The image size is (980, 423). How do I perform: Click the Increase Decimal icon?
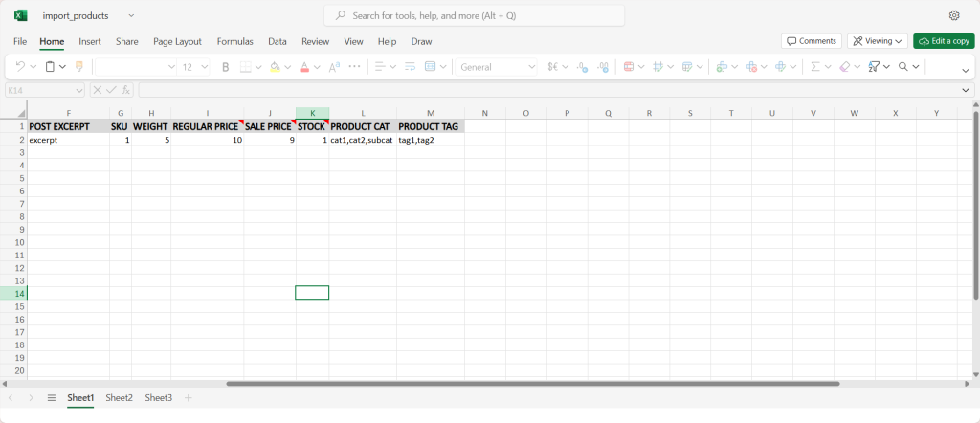(603, 67)
